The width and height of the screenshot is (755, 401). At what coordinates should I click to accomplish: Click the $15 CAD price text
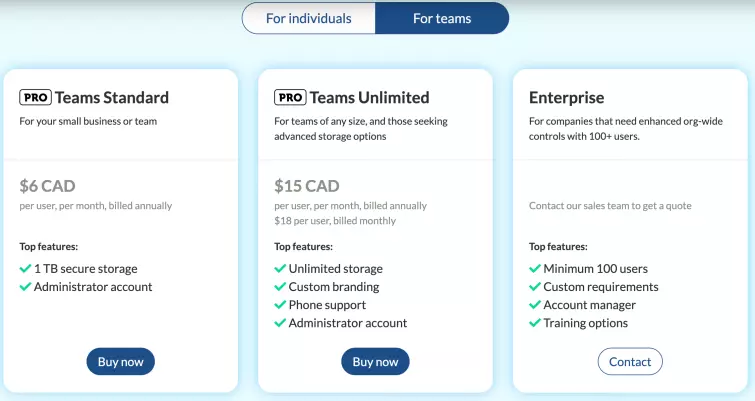[x=307, y=185]
